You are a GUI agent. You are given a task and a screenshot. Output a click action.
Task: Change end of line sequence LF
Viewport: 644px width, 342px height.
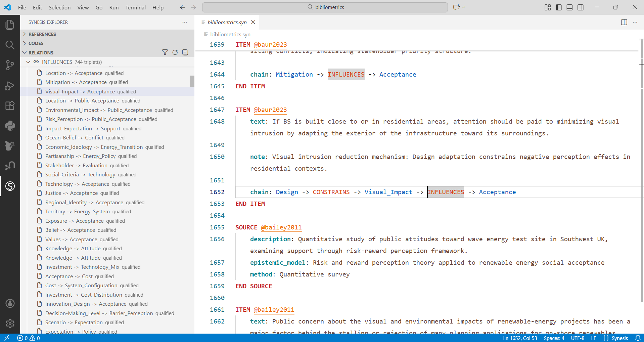click(x=593, y=338)
